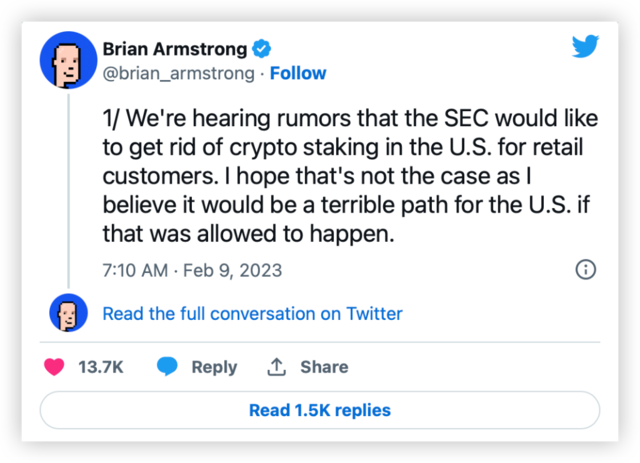Click the Reply text label

click(214, 367)
